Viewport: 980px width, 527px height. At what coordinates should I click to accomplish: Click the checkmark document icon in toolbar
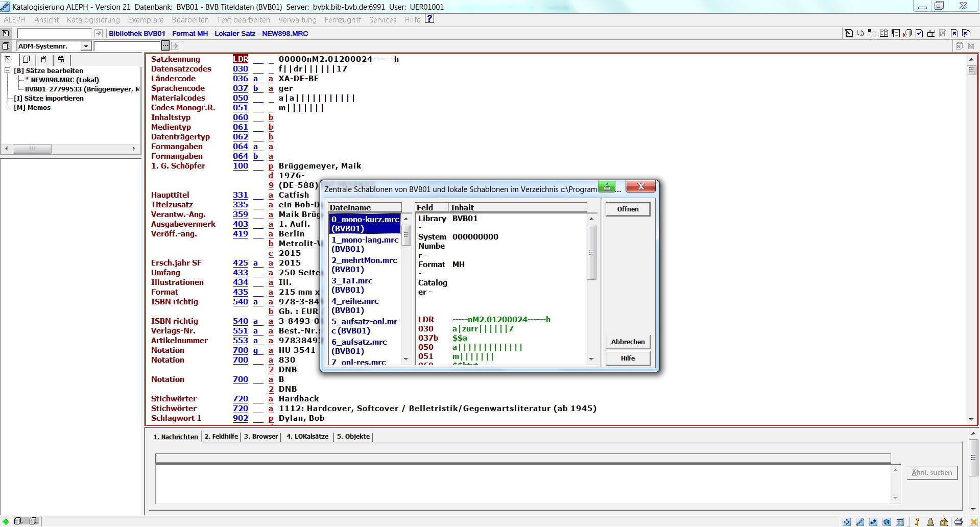coord(919,33)
